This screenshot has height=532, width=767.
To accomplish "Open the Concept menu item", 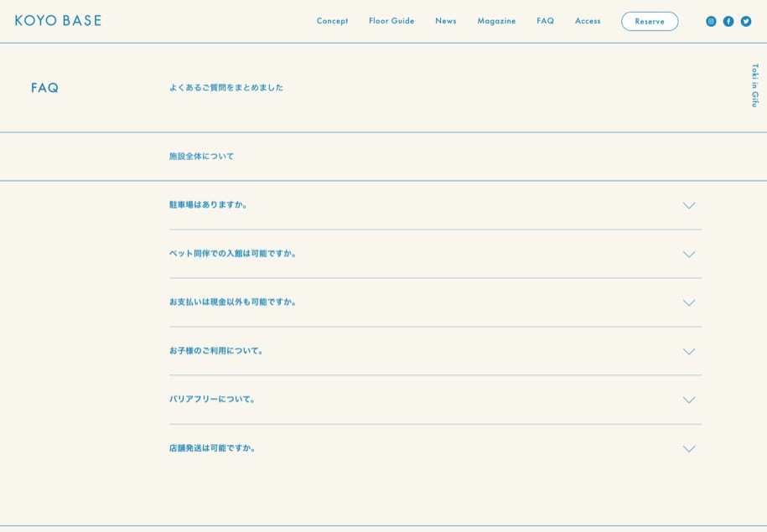I will tap(332, 21).
